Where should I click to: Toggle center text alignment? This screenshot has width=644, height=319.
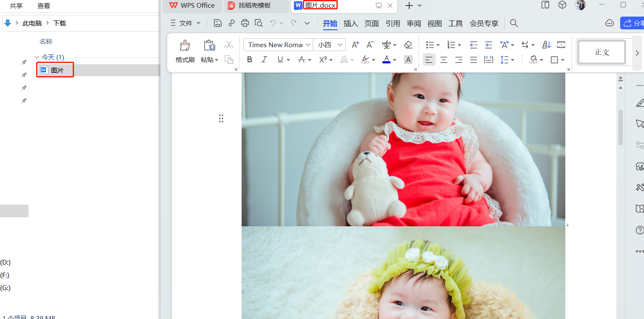click(x=444, y=60)
